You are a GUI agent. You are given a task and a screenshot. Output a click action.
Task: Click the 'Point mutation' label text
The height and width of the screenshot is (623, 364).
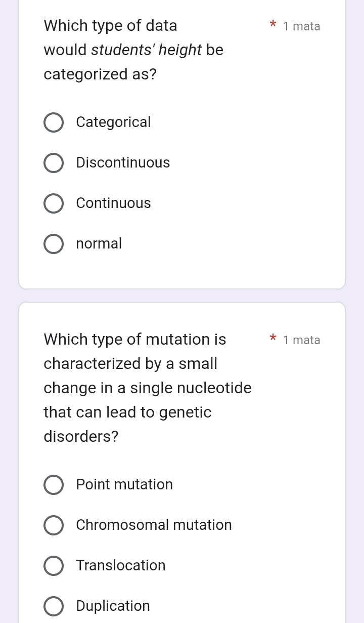pos(124,485)
